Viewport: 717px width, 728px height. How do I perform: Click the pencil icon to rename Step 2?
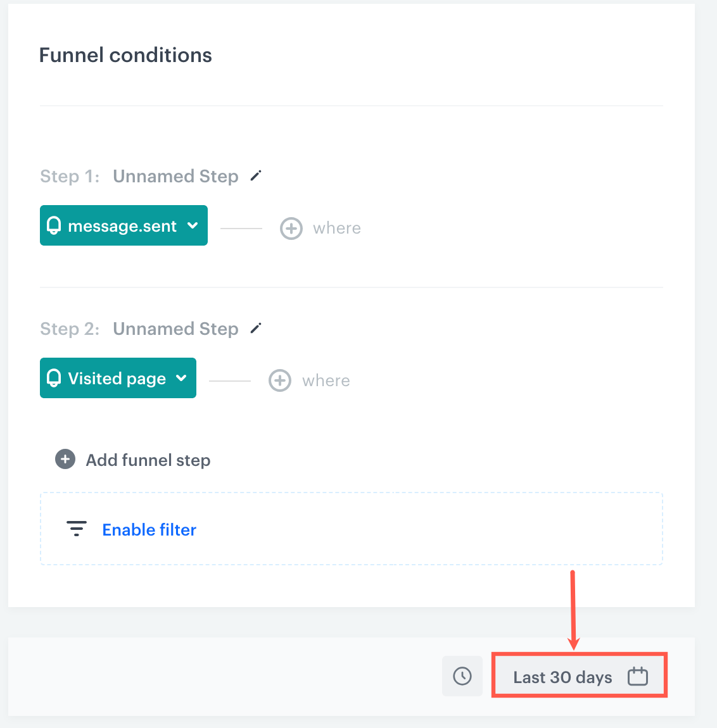(x=255, y=328)
